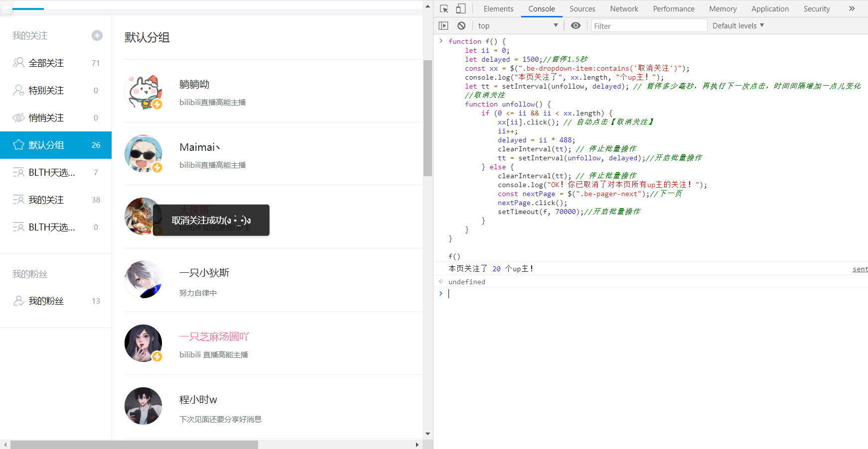Clear the console with the block icon

click(461, 25)
